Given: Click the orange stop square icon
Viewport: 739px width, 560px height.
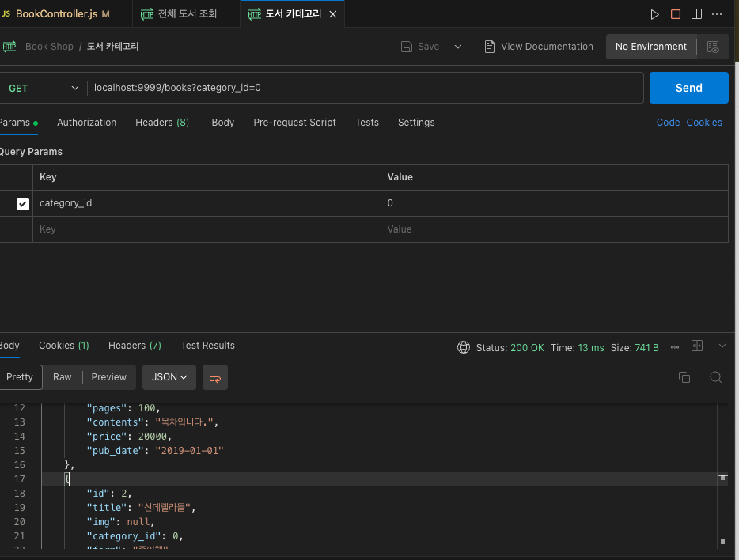Looking at the screenshot, I should click(x=676, y=14).
